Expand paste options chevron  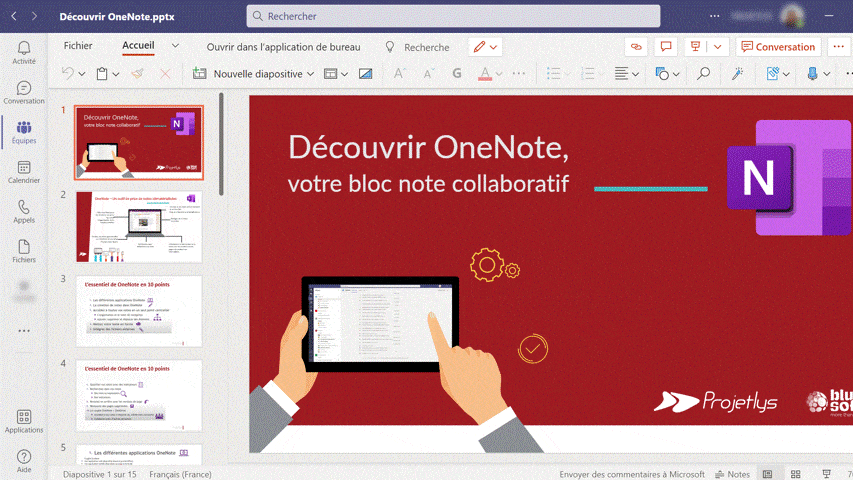[x=116, y=74]
